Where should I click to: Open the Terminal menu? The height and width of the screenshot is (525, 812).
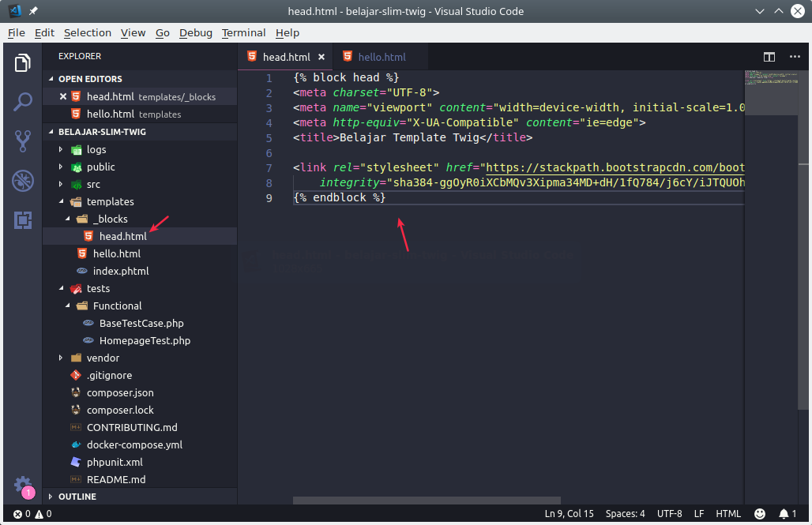click(x=243, y=32)
